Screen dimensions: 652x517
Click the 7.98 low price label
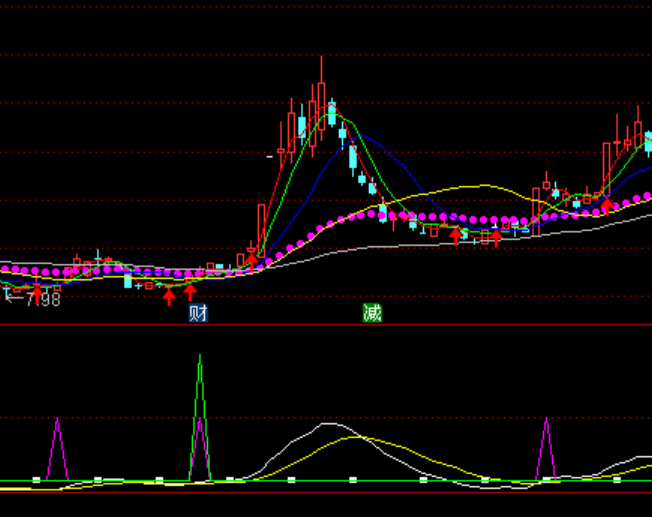(40, 299)
